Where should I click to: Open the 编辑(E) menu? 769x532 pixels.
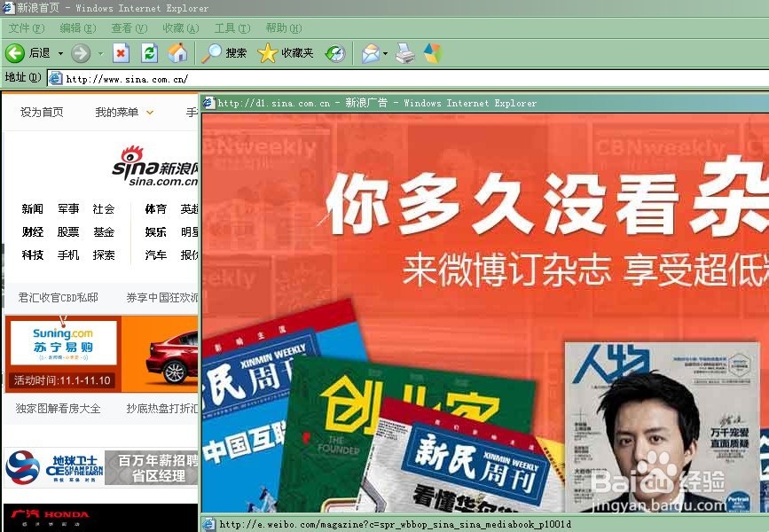point(78,28)
